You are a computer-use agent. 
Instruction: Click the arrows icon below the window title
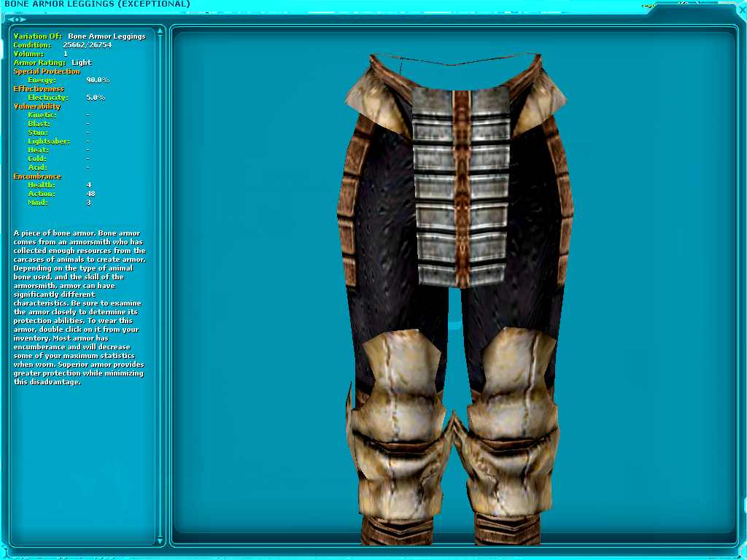17,20
